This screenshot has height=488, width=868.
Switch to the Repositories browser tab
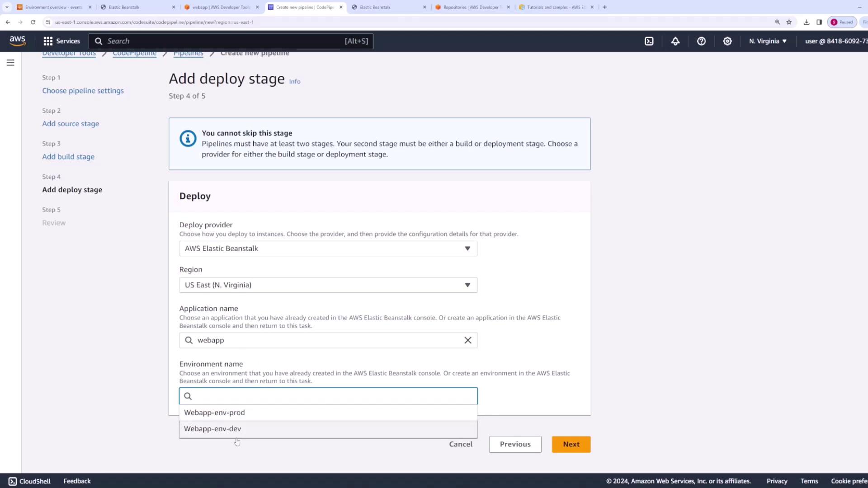(x=470, y=7)
